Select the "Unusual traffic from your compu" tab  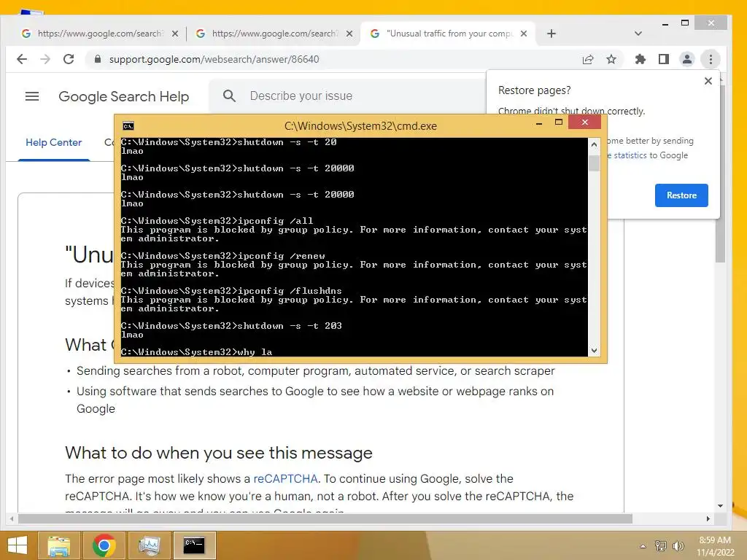click(448, 34)
